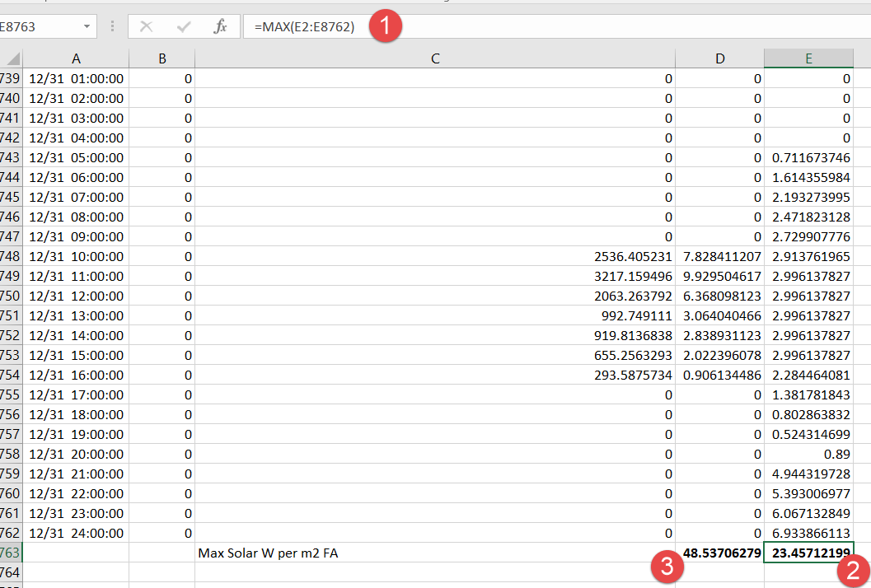Open the Name Box dropdown arrow
Viewport: 871px width, 588px height.
pyautogui.click(x=87, y=26)
